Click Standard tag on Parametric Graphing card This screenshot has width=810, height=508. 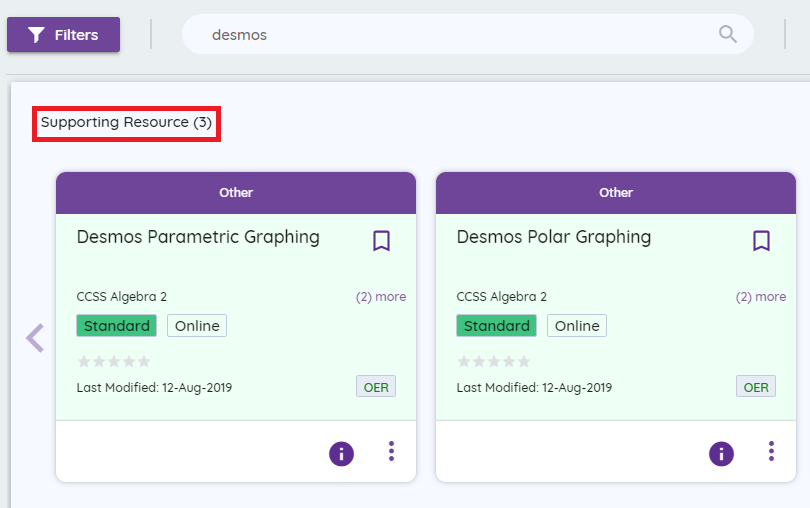tap(117, 326)
